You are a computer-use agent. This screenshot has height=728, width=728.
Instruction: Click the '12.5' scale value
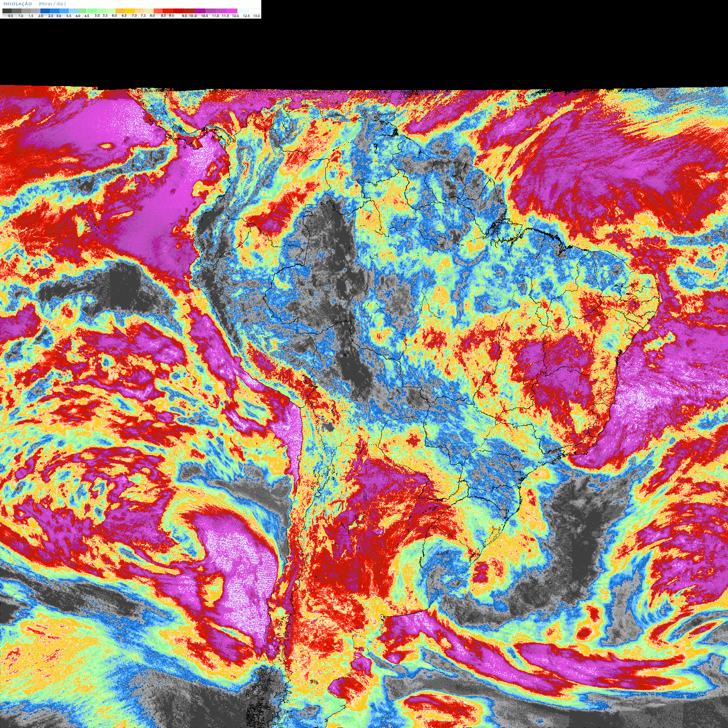[246, 16]
